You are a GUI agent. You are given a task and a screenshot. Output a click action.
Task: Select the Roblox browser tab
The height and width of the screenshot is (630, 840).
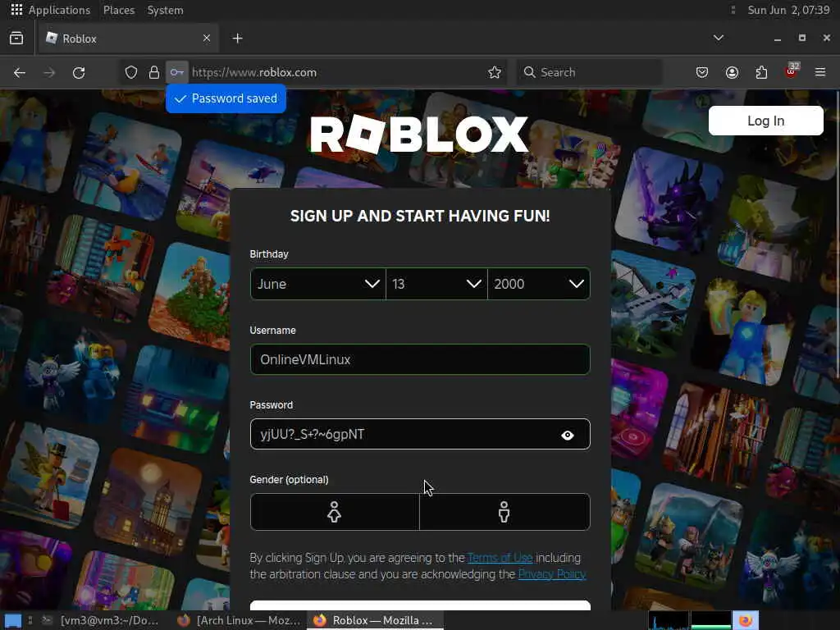click(127, 39)
